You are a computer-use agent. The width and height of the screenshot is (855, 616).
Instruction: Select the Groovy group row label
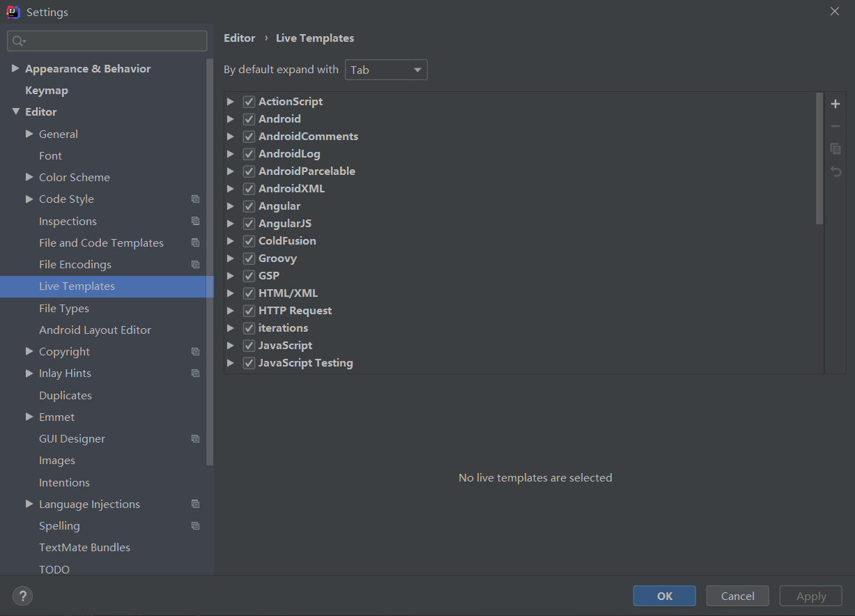coord(277,259)
